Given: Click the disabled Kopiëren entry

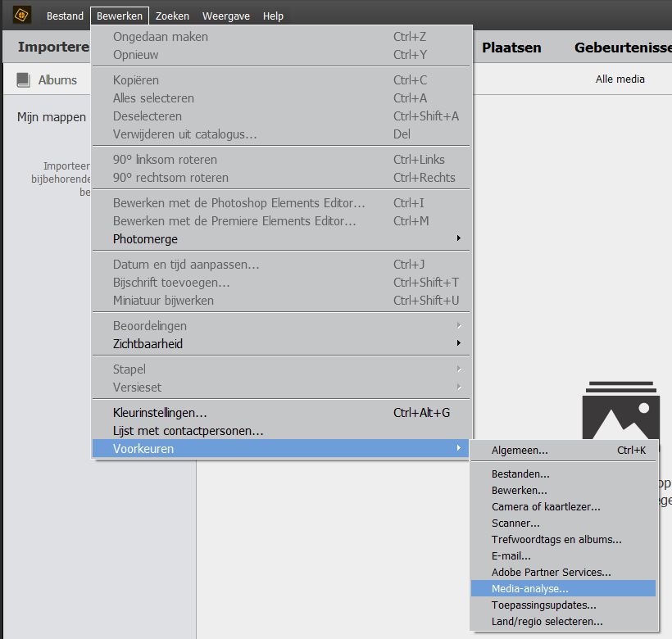Looking at the screenshot, I should (x=281, y=80).
